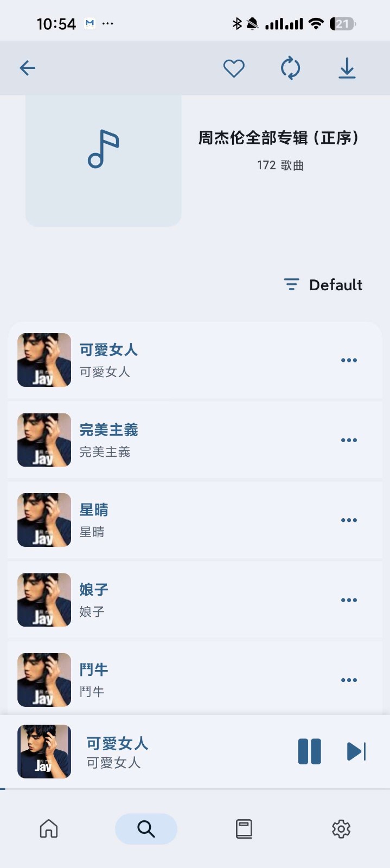The height and width of the screenshot is (868, 390).
Task: Select the song 娘子
Action: tap(163, 600)
